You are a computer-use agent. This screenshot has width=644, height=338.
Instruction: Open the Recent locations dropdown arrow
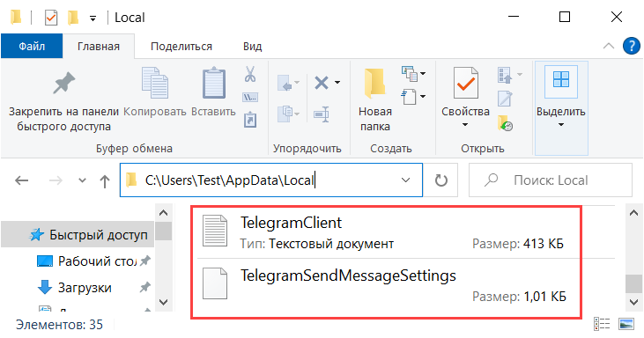(x=82, y=180)
